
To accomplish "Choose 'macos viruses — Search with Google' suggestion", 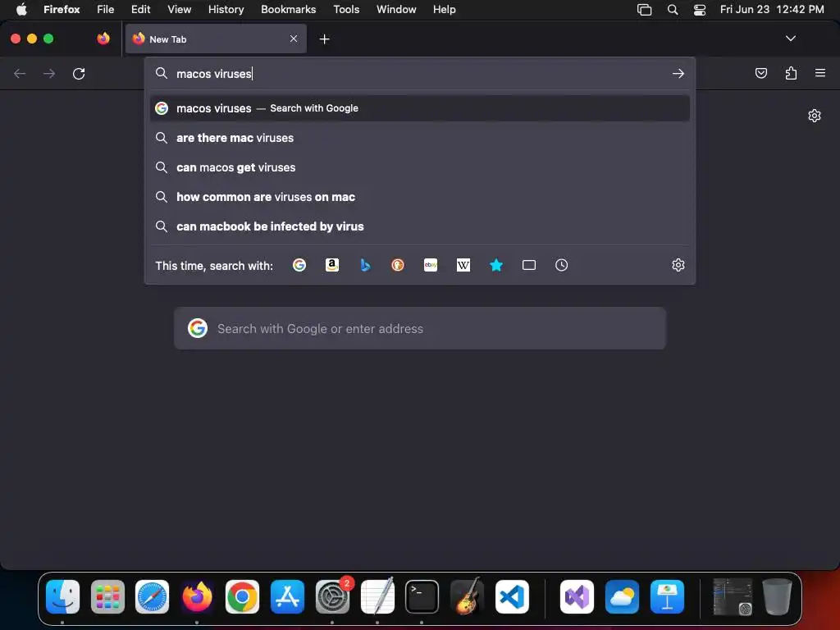I will [x=419, y=108].
